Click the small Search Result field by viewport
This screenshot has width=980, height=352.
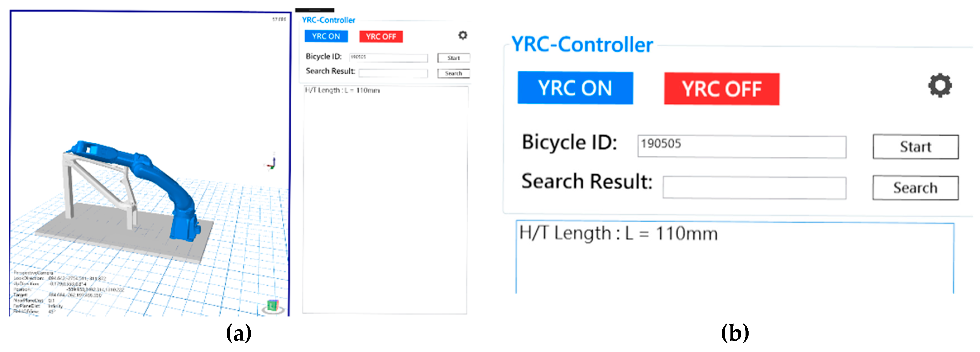pyautogui.click(x=393, y=73)
